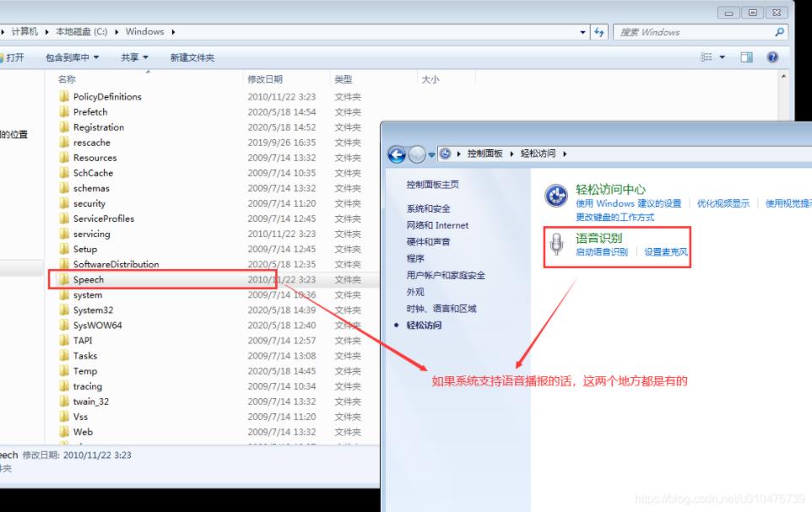812x512 pixels.
Task: Click the Control Panel back arrow button
Action: tap(397, 154)
